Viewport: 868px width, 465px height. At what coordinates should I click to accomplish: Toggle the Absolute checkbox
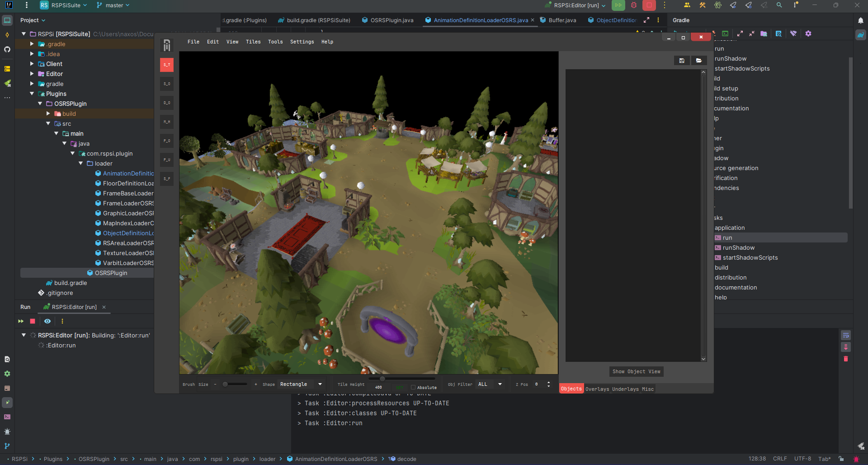[413, 387]
